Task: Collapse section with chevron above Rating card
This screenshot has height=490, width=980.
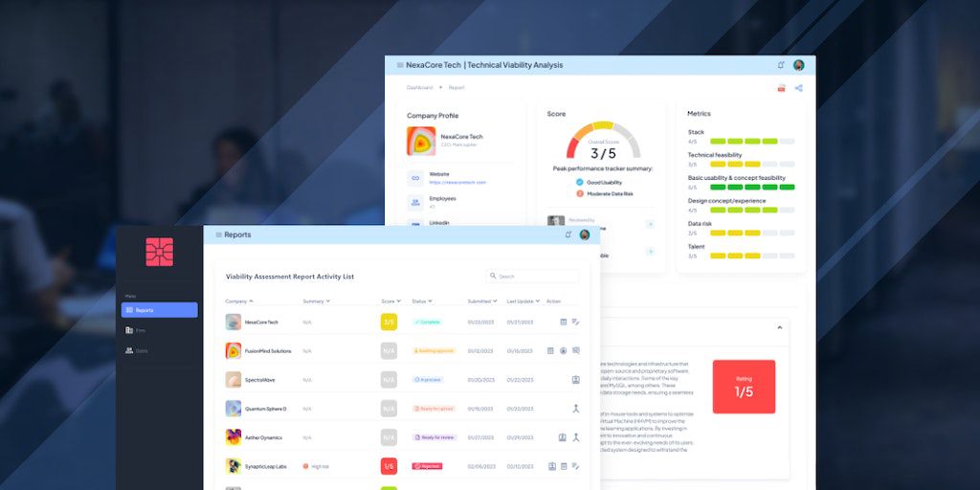Action: pos(779,327)
